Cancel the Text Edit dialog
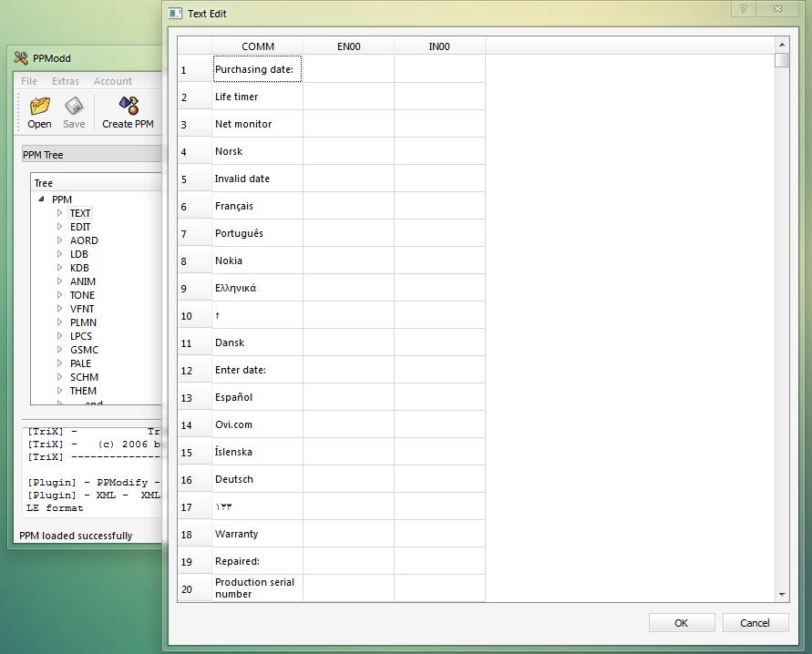This screenshot has width=812, height=654. click(x=755, y=623)
